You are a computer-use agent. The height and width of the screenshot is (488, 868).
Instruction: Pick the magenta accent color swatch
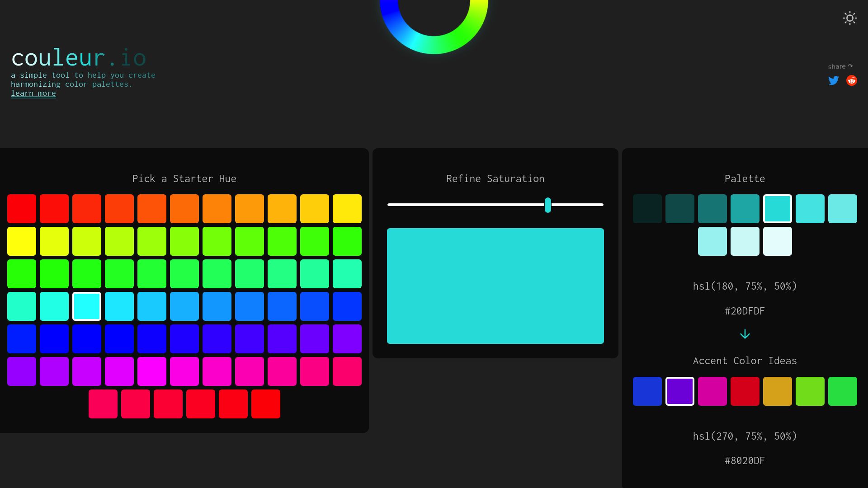tap(712, 391)
